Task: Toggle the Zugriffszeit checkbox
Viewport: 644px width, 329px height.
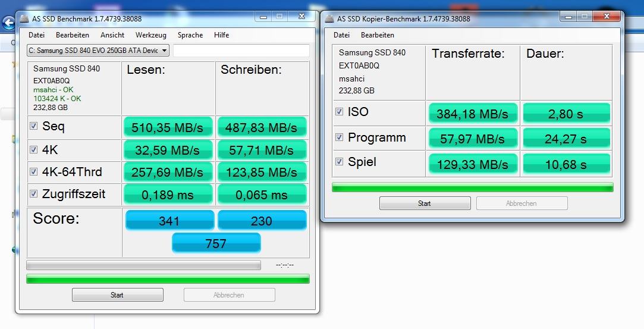Action: tap(34, 193)
